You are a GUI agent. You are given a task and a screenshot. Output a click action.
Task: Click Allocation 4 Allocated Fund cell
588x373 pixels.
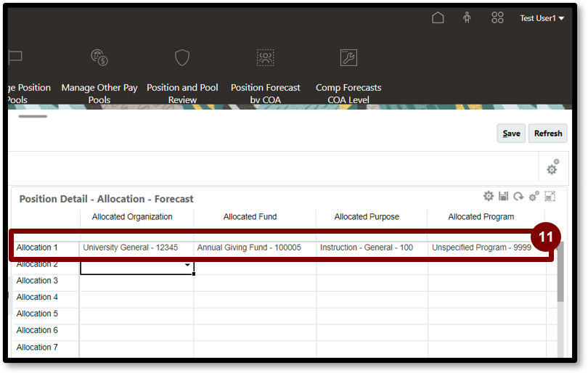[255, 300]
